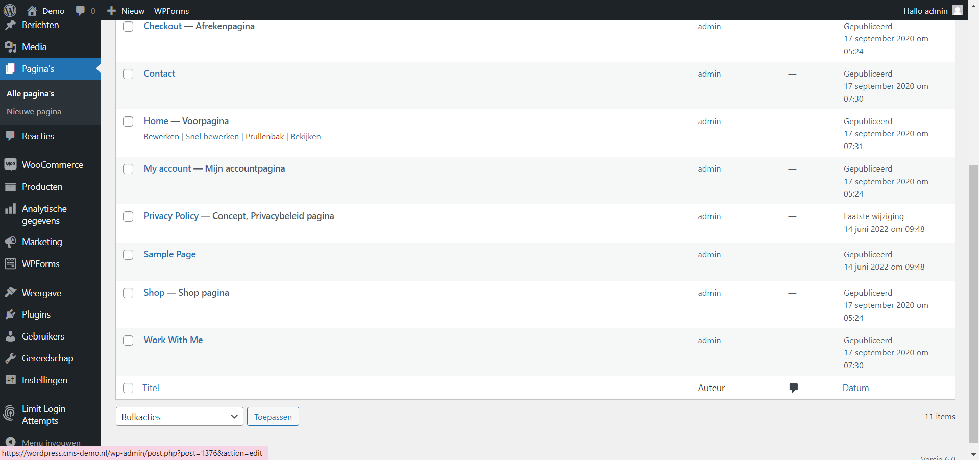Click the Gebruikers person icon
Image resolution: width=980 pixels, height=460 pixels.
[10, 336]
